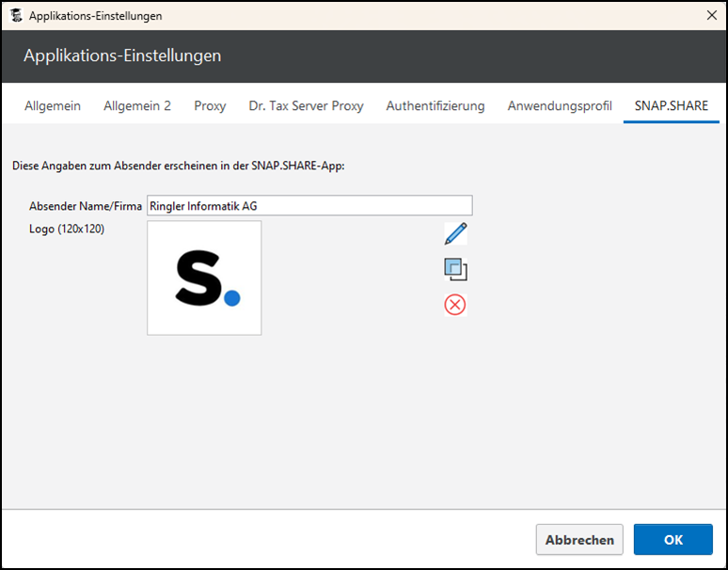Click the dark Applikations-Einstellungen header title

click(122, 55)
